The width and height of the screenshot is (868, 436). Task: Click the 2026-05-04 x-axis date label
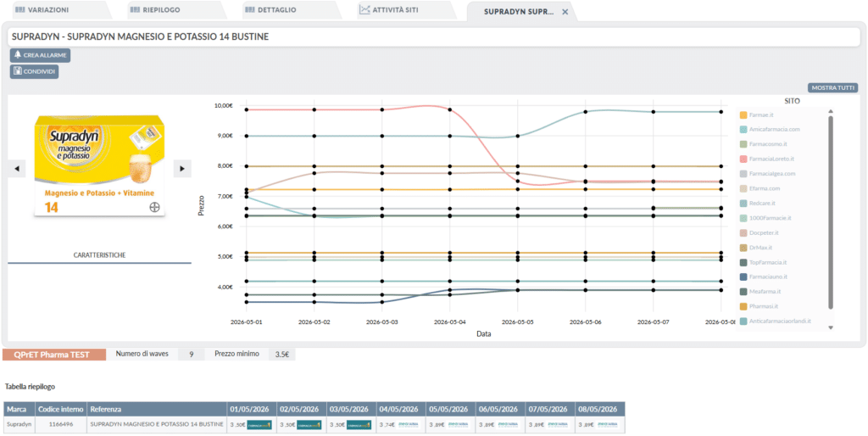coord(450,321)
